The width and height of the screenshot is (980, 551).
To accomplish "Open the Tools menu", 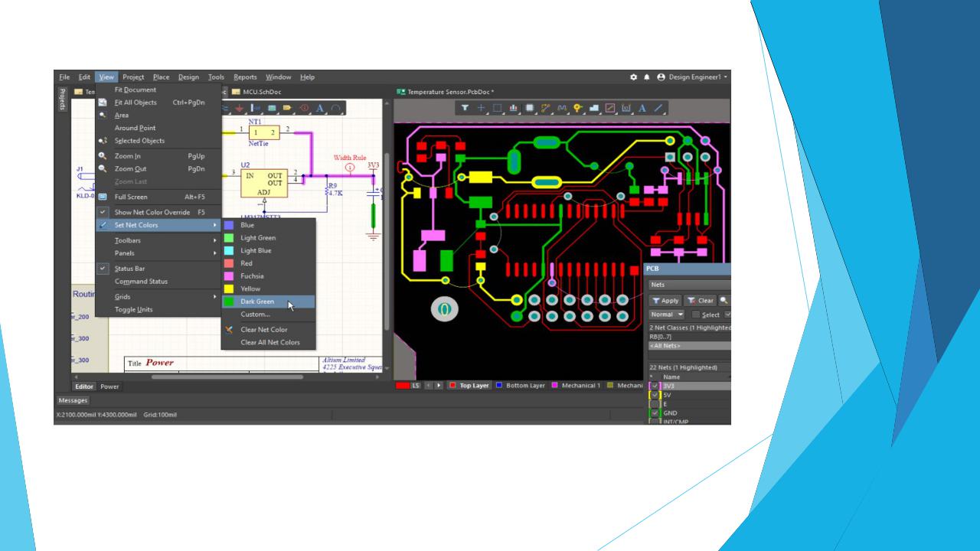I will click(217, 77).
